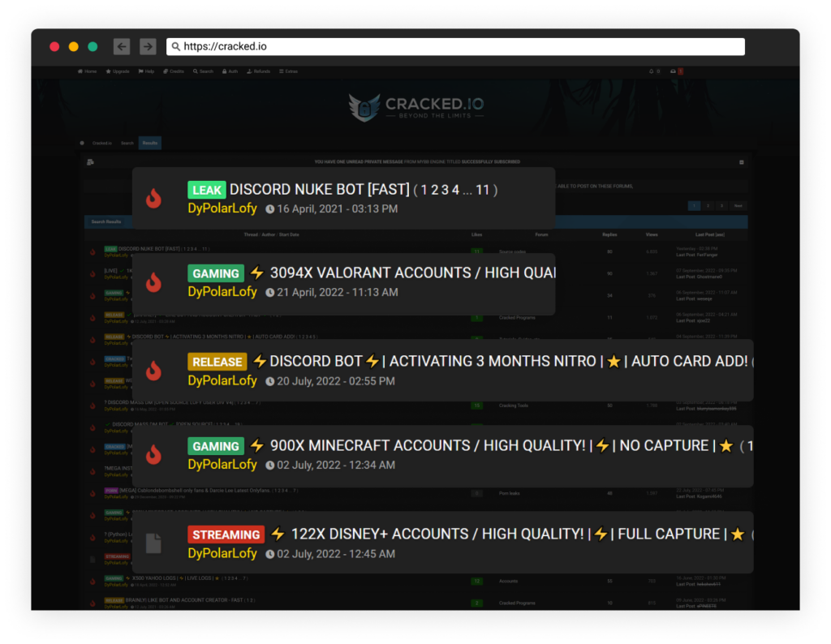Open DyPolarLofy profile on the 16 April 2021 thread
The image size is (831, 644).
222,208
